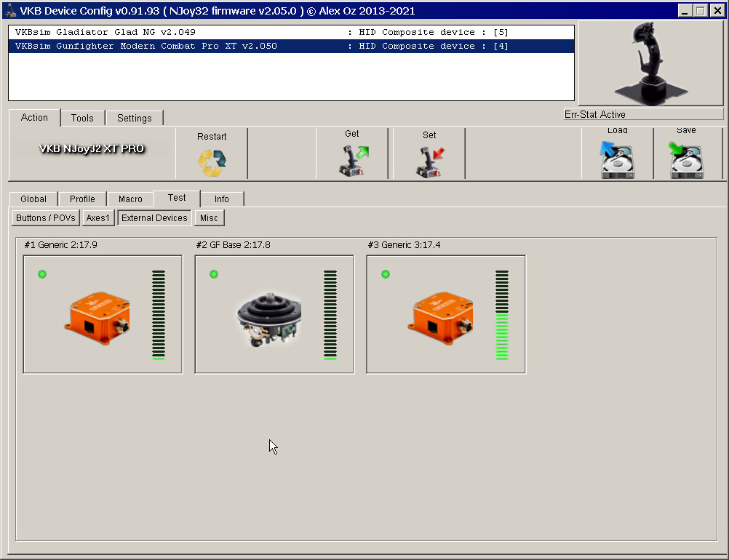This screenshot has height=560, width=729.
Task: Switch to the Action tab
Action: coord(34,118)
